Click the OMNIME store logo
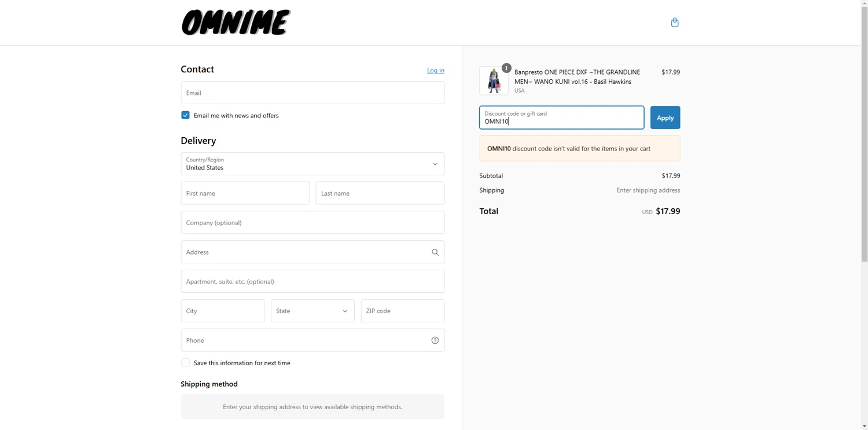 pos(236,23)
